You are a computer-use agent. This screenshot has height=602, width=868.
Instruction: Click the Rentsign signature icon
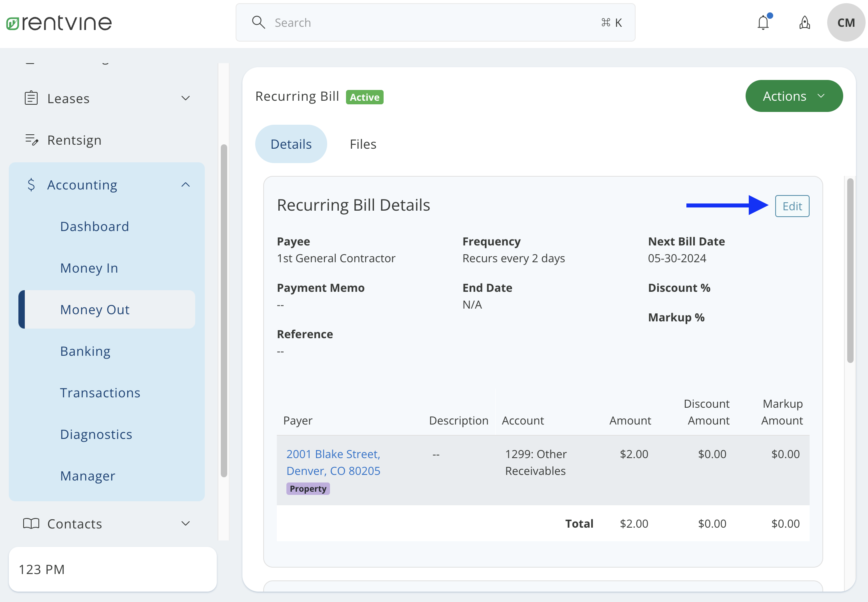[x=31, y=140]
